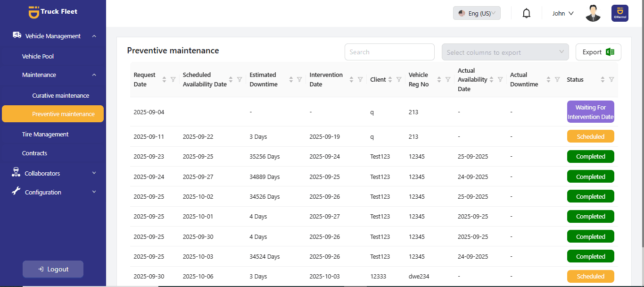Sort by Scheduled Availability Date
The width and height of the screenshot is (644, 287).
pyautogui.click(x=231, y=79)
